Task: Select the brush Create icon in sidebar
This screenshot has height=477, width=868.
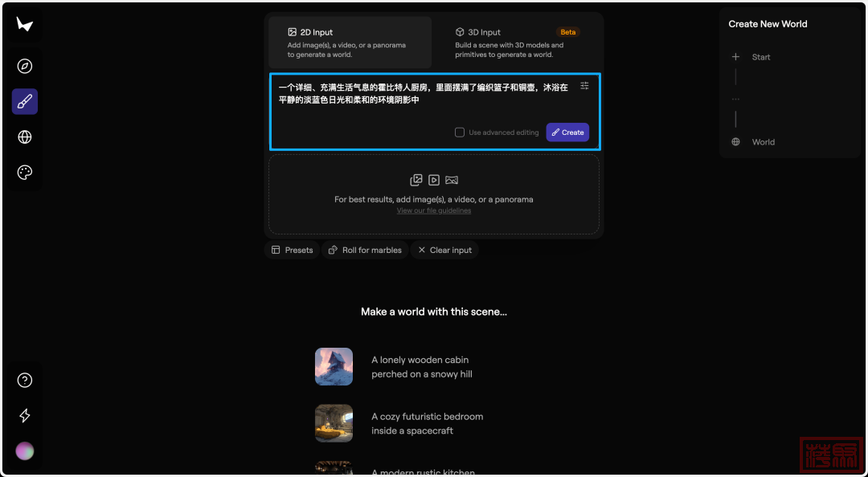Action: [x=25, y=102]
